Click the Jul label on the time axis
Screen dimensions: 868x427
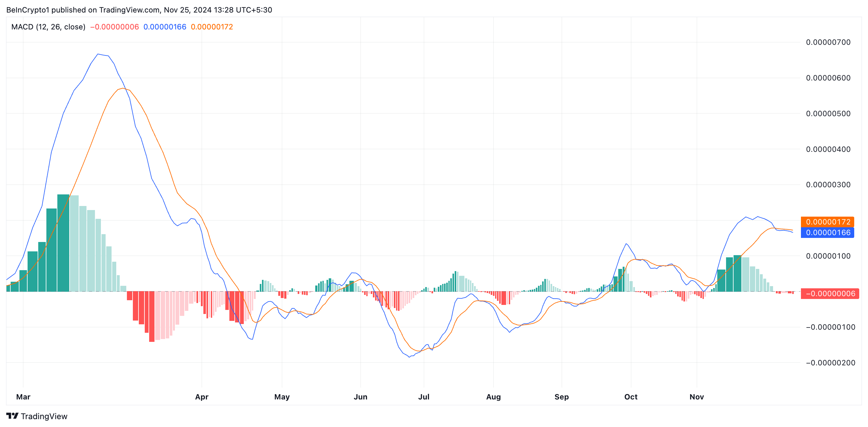pyautogui.click(x=424, y=397)
